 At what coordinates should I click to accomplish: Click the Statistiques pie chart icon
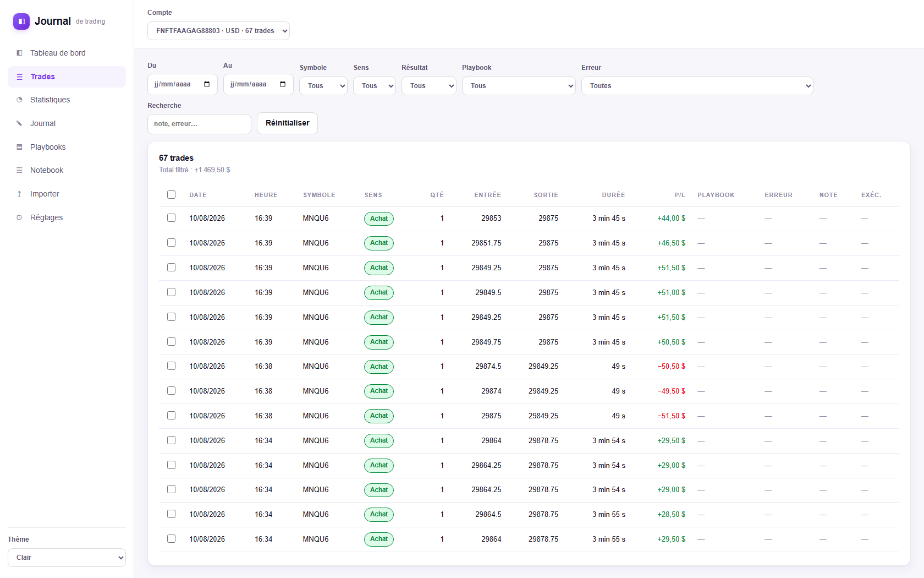(19, 100)
